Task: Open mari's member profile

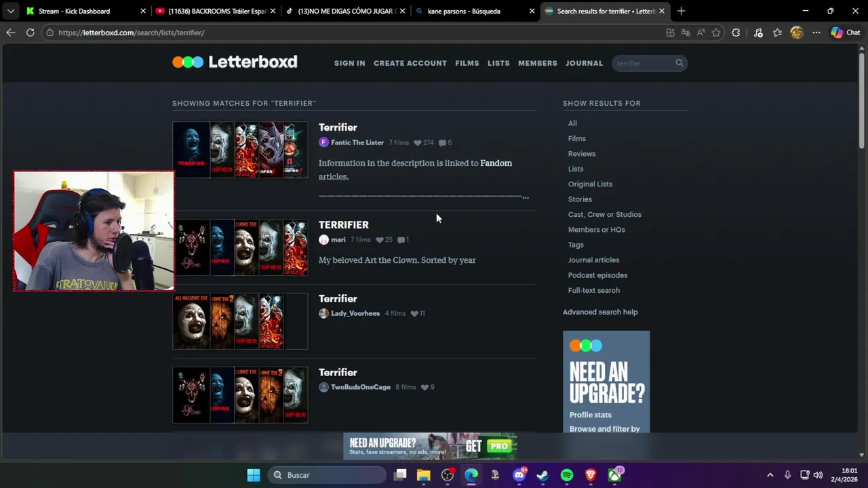Action: tap(338, 239)
